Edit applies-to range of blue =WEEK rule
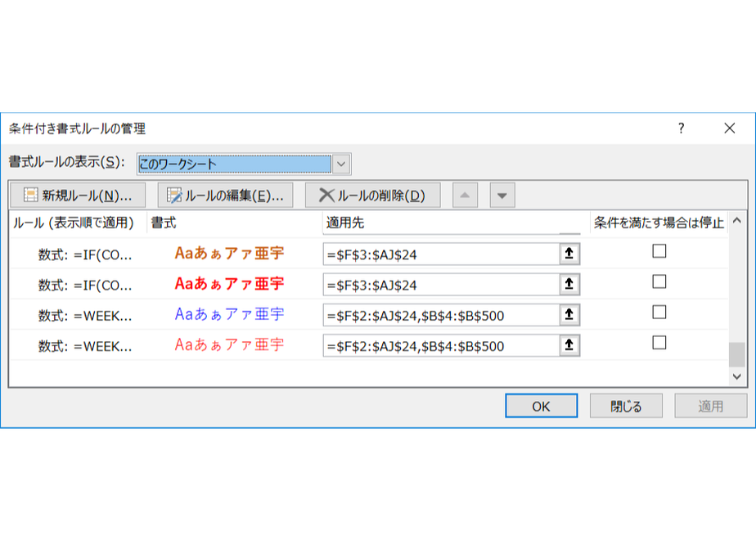This screenshot has width=756, height=540. [x=441, y=315]
